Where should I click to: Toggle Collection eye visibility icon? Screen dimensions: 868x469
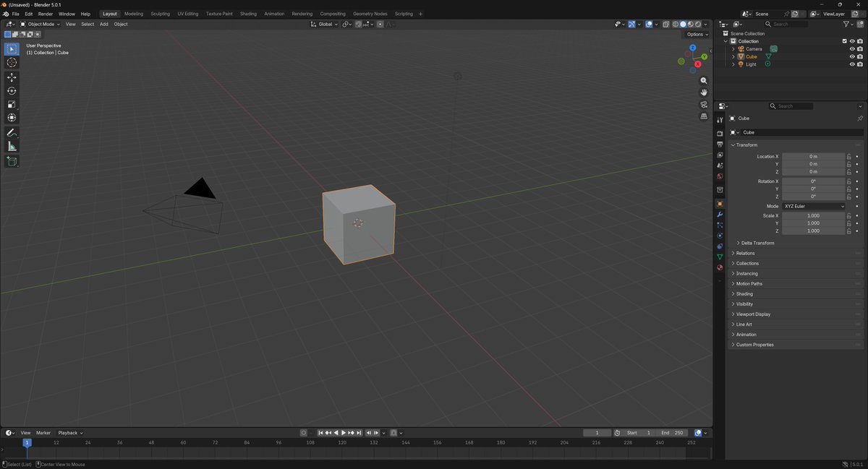point(852,41)
